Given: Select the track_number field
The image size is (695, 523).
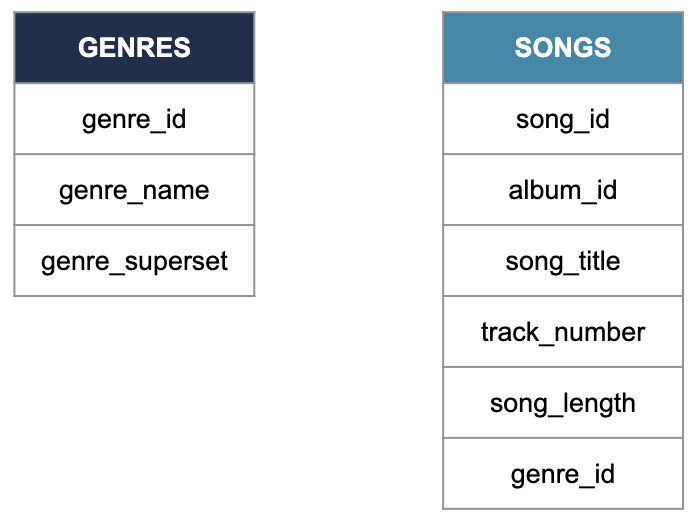Looking at the screenshot, I should 563,332.
